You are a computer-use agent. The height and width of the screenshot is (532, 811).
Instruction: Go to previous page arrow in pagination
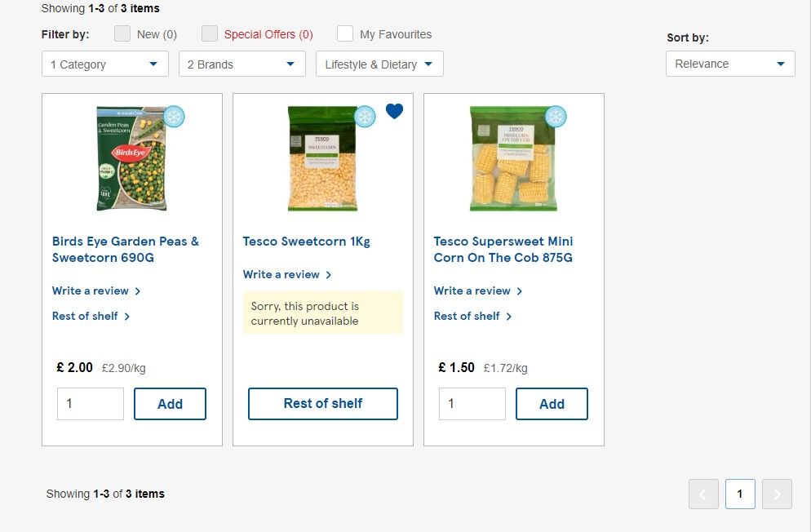click(703, 494)
